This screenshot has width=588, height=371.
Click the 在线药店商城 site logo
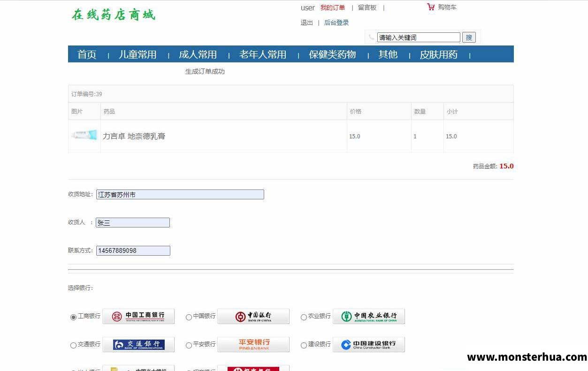(113, 15)
